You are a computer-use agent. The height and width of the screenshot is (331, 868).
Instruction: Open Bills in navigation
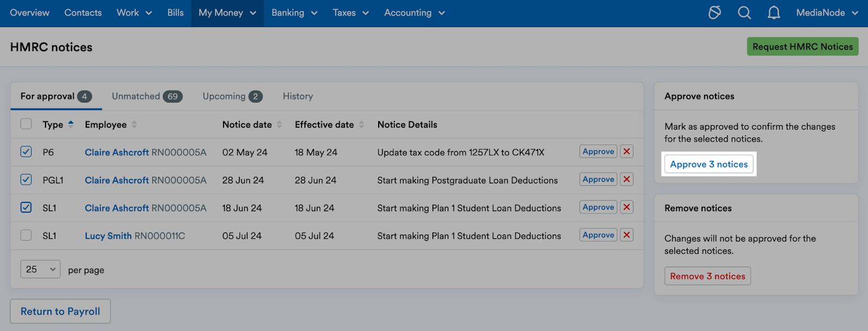(175, 12)
